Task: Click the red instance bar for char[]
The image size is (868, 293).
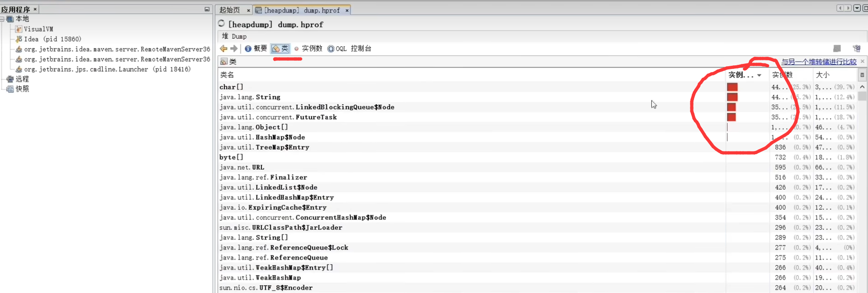Action: [732, 87]
